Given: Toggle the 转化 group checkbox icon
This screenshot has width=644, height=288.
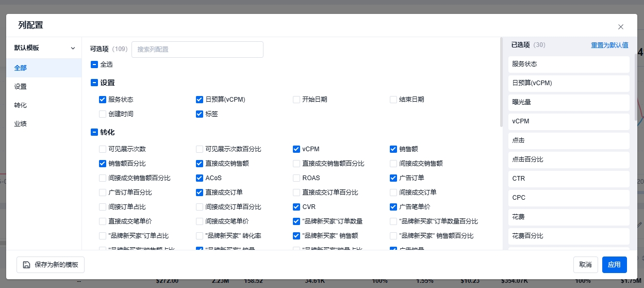Looking at the screenshot, I should [x=94, y=132].
